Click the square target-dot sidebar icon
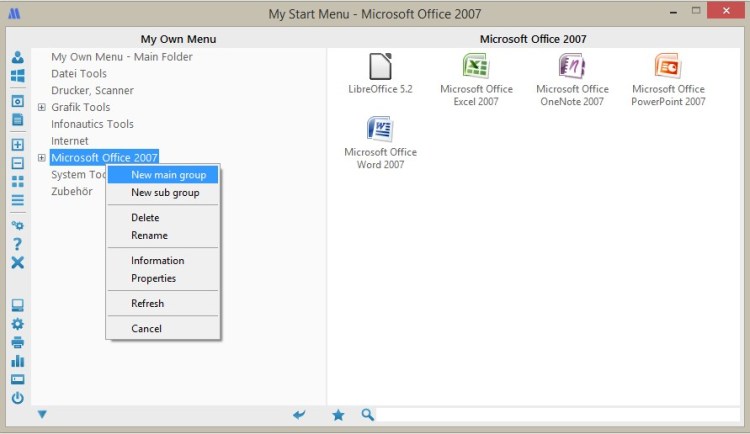 tap(18, 101)
